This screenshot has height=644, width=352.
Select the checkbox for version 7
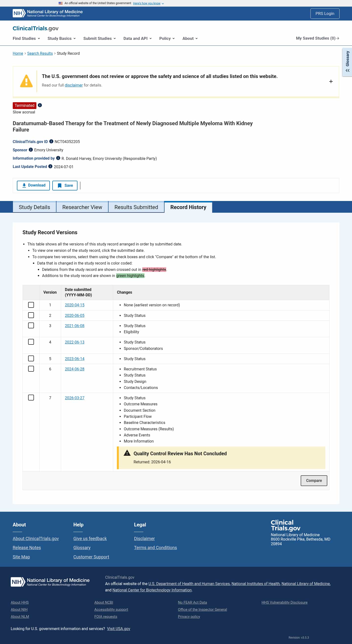pyautogui.click(x=31, y=398)
